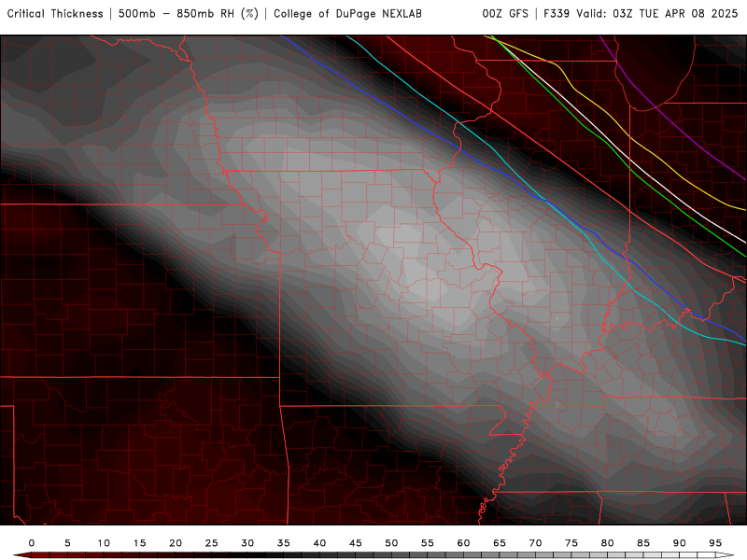This screenshot has height=560, width=747.
Task: Click the 80 label on the color scale
Action: click(608, 543)
